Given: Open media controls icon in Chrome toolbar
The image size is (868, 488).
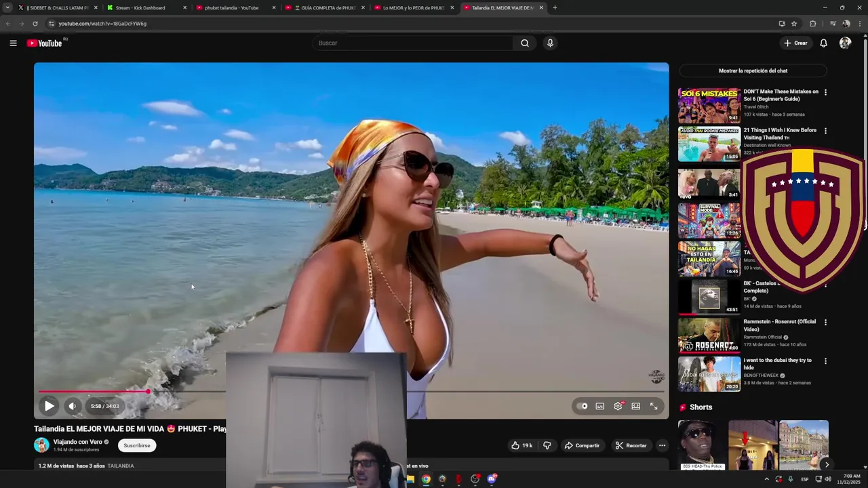Looking at the screenshot, I should tap(833, 24).
